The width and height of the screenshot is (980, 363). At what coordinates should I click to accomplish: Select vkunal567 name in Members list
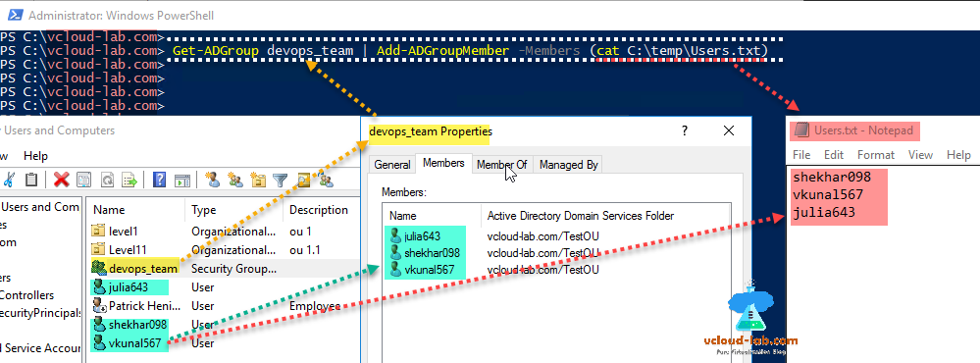click(x=430, y=270)
